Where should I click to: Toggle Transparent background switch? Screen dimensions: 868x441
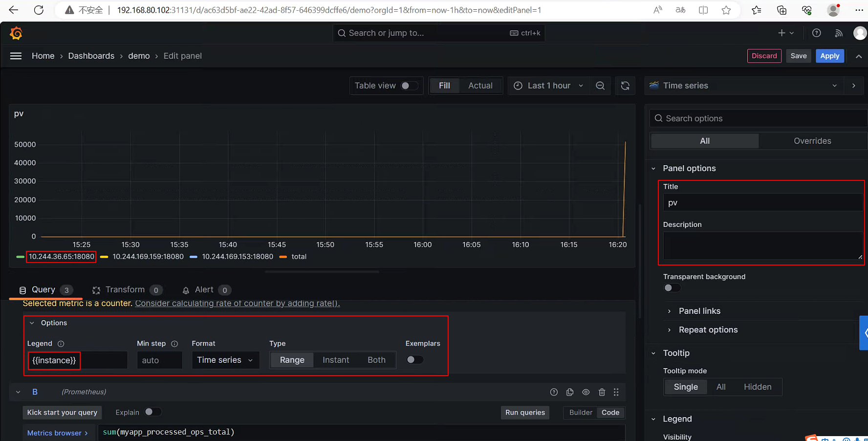(672, 288)
